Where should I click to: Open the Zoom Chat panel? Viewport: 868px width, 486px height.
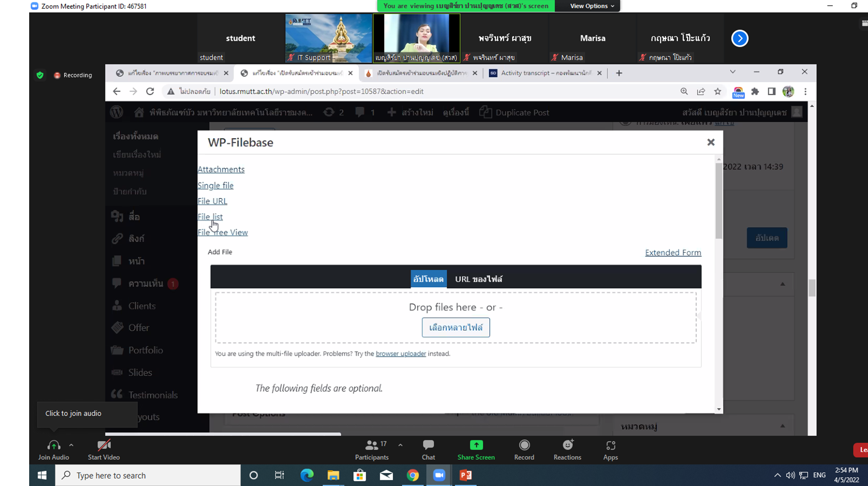coord(428,450)
